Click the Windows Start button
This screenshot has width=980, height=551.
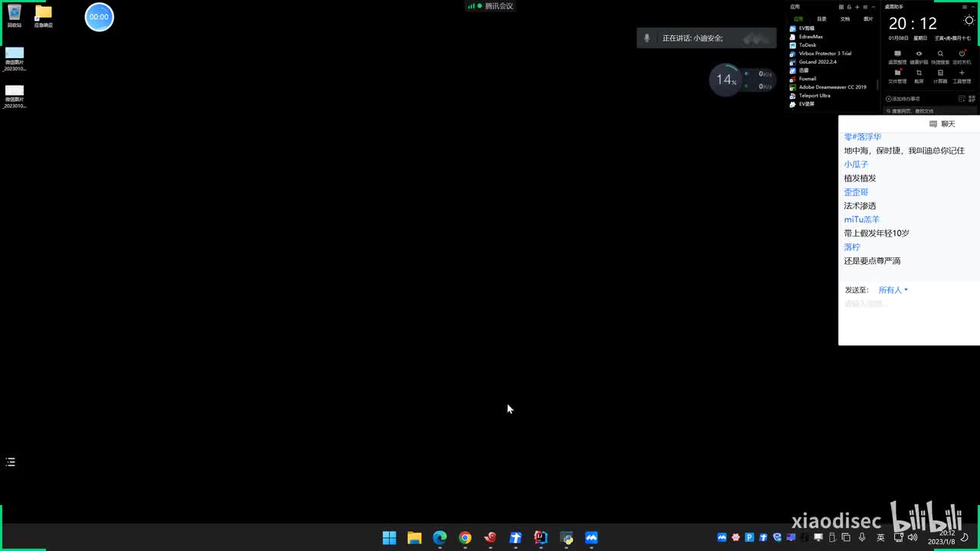[389, 538]
